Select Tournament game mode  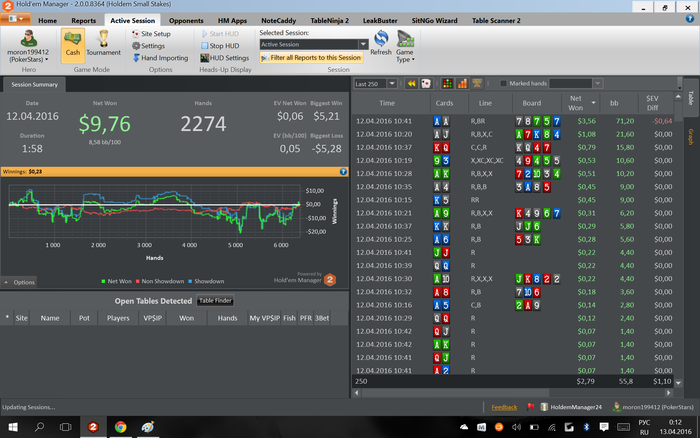point(104,44)
